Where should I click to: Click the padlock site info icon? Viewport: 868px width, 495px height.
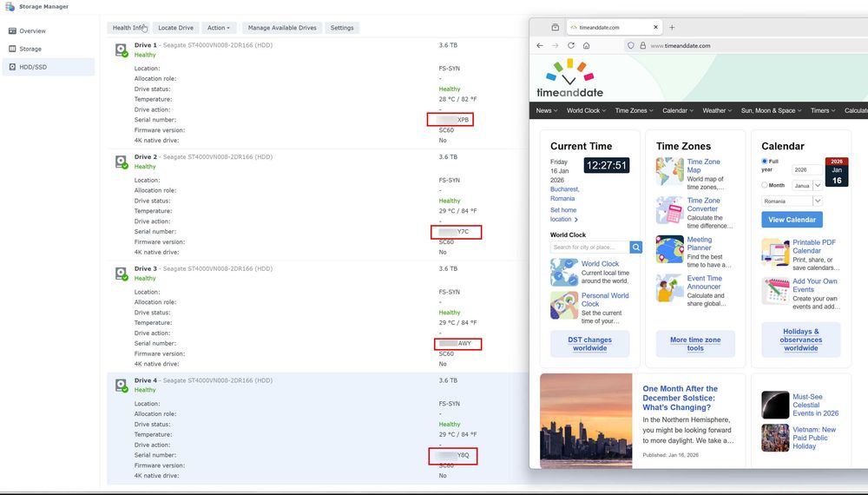[642, 46]
